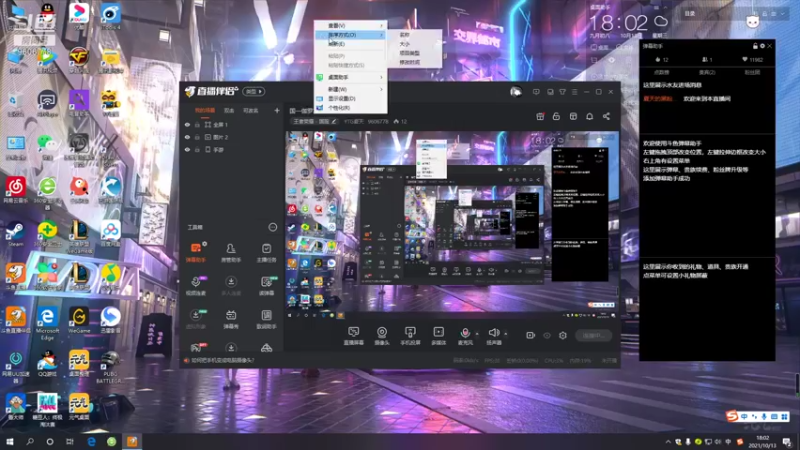Open Windows notification center
This screenshot has width=800, height=450.
click(x=788, y=442)
